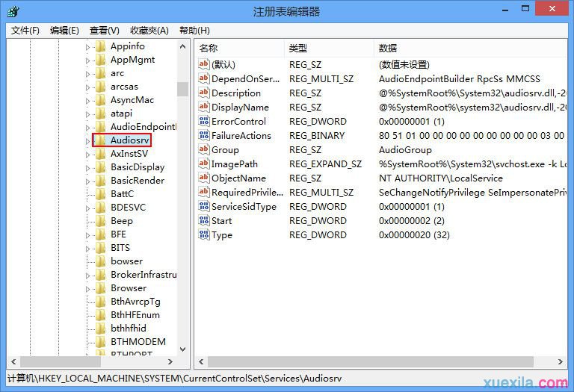Expand the AsyncMac tree node
Image resolution: width=574 pixels, height=392 pixels.
coord(87,101)
